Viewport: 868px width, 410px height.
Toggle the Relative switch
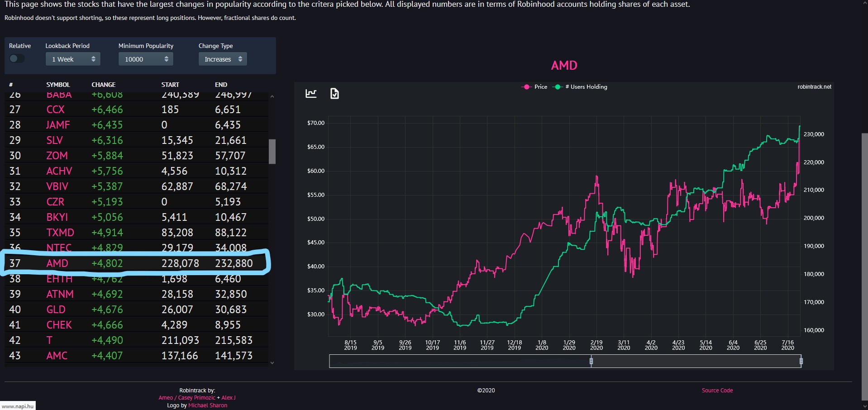point(17,59)
